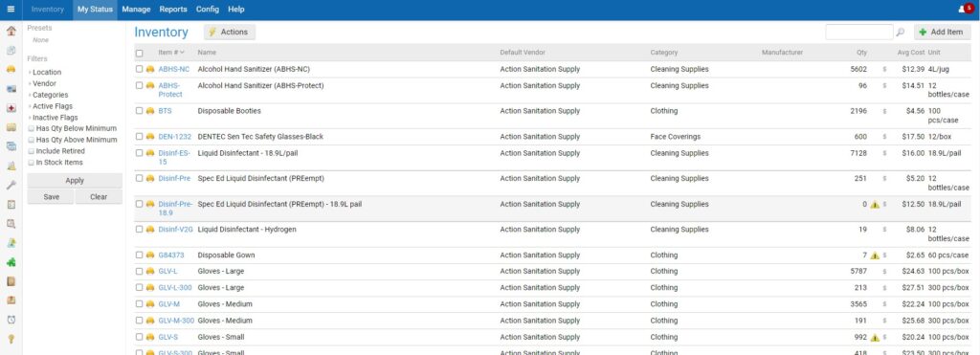The width and height of the screenshot is (980, 355).
Task: Click the Clear filters button
Action: 99,197
